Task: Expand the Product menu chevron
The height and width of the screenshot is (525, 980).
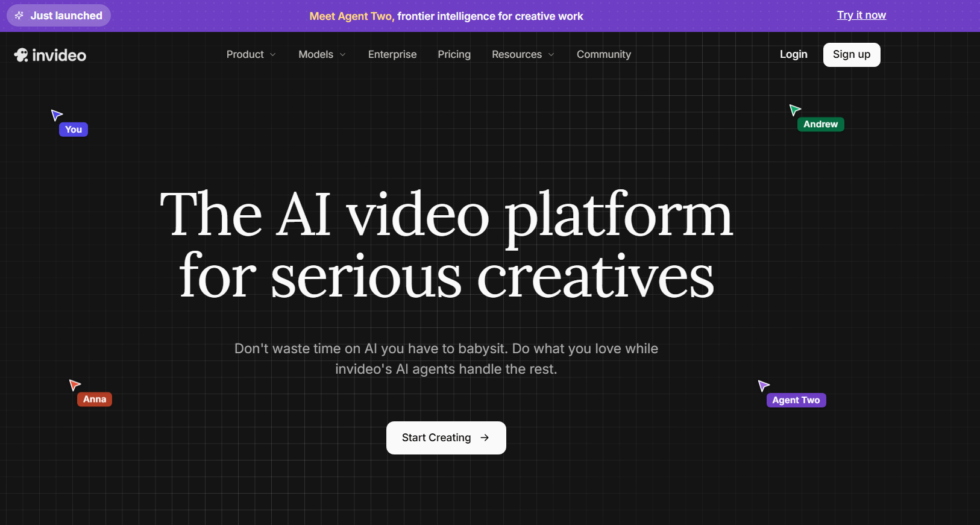Action: pos(273,55)
